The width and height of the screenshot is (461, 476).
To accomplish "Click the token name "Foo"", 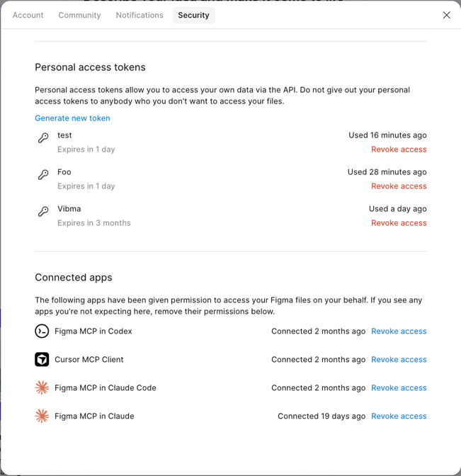I will [x=64, y=172].
